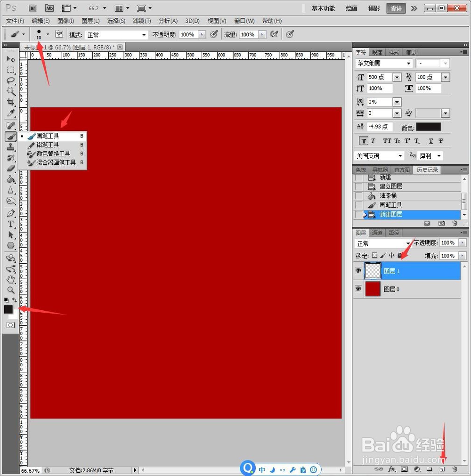Delete layer using the trash icon
Viewport: 471px width, 476px height.
click(455, 469)
